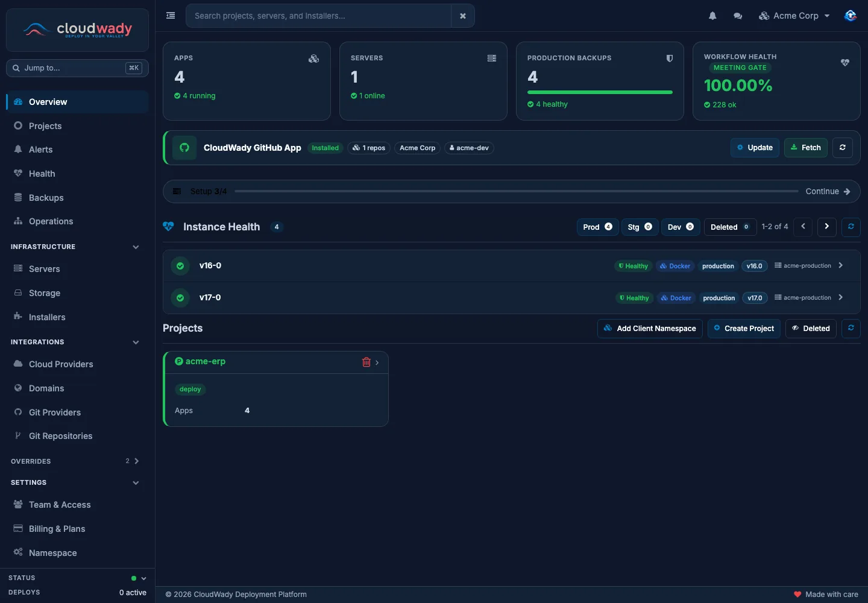This screenshot has height=603, width=868.
Task: Filter instances by Dev
Action: pyautogui.click(x=681, y=227)
